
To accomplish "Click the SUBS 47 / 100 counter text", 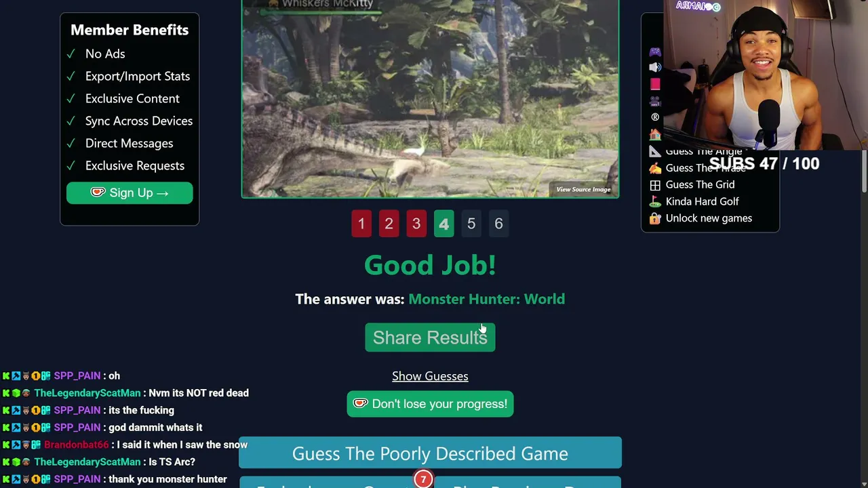I will (764, 163).
